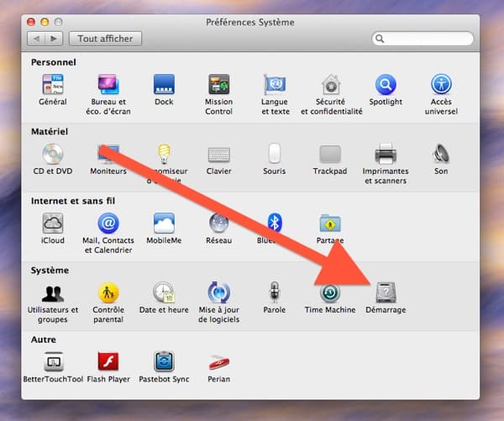This screenshot has width=504, height=421.
Task: Open the Spotlight preferences pane
Action: pyautogui.click(x=386, y=84)
